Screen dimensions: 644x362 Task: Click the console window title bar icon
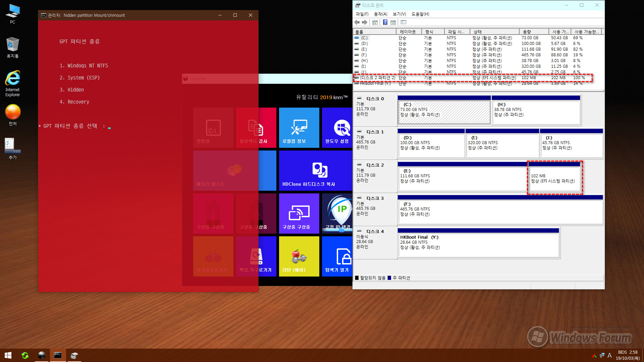click(43, 15)
